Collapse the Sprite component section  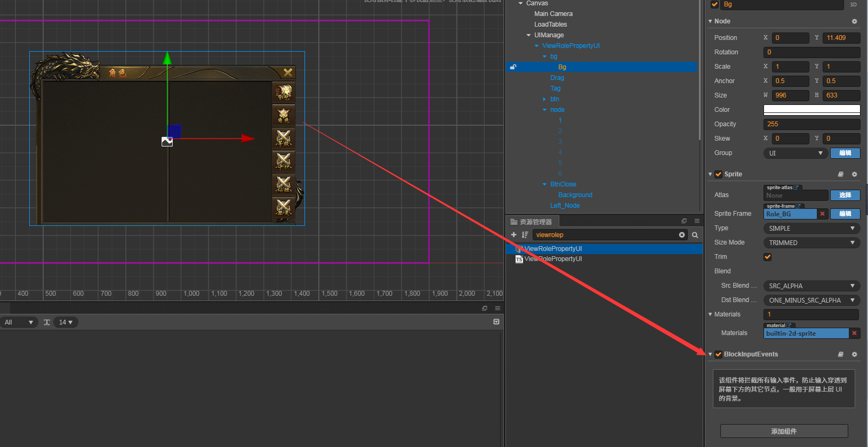(710, 174)
